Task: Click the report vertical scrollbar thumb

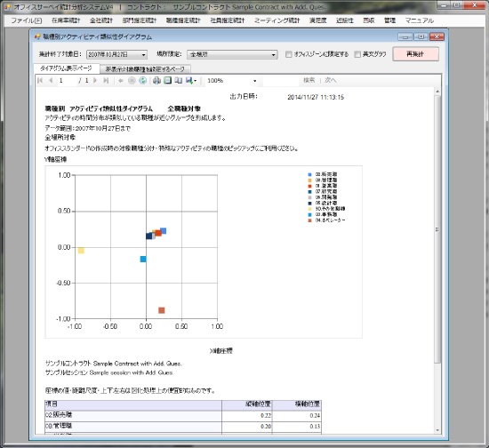Action: point(437,229)
